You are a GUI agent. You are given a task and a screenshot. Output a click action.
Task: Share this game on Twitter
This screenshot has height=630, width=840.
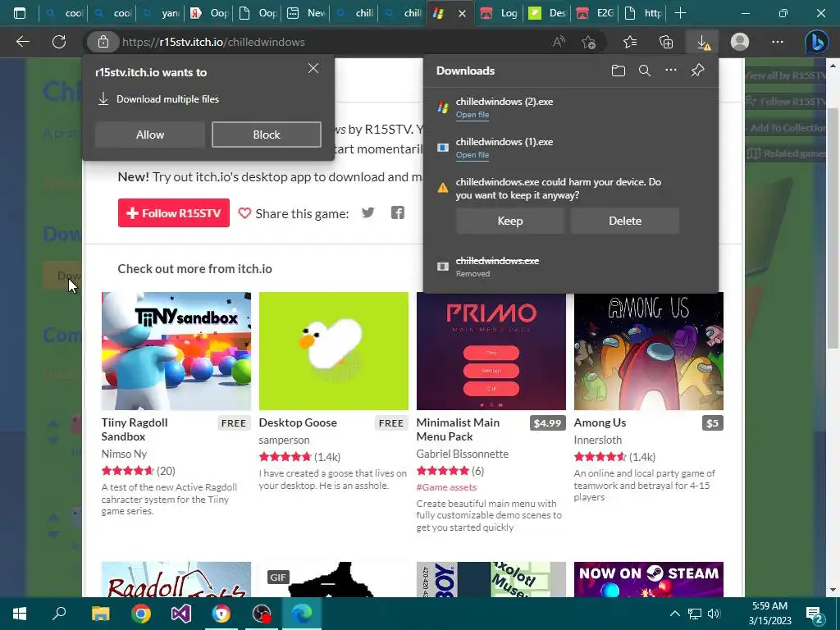[368, 212]
